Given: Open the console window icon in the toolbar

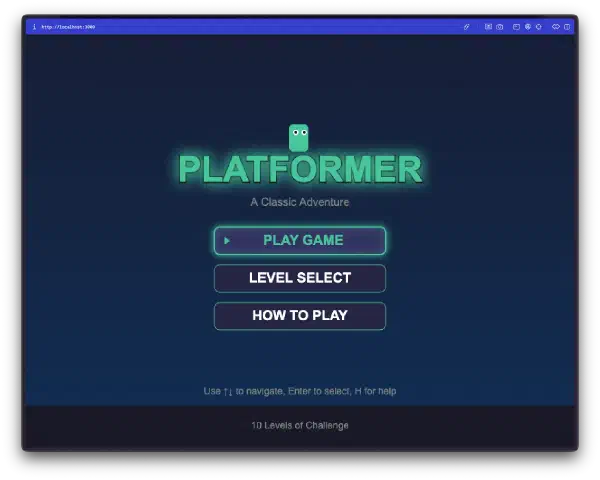Looking at the screenshot, I should point(516,27).
